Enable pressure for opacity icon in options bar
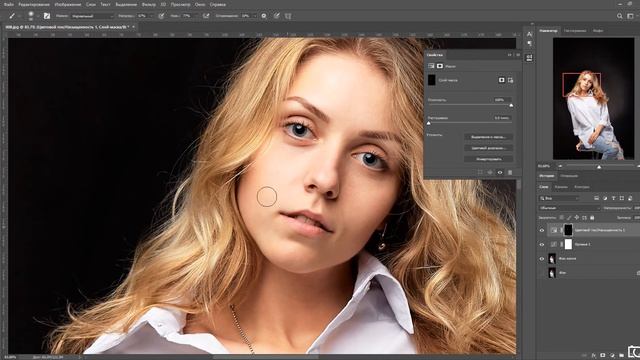Image resolution: width=640 pixels, height=360 pixels. point(161,16)
